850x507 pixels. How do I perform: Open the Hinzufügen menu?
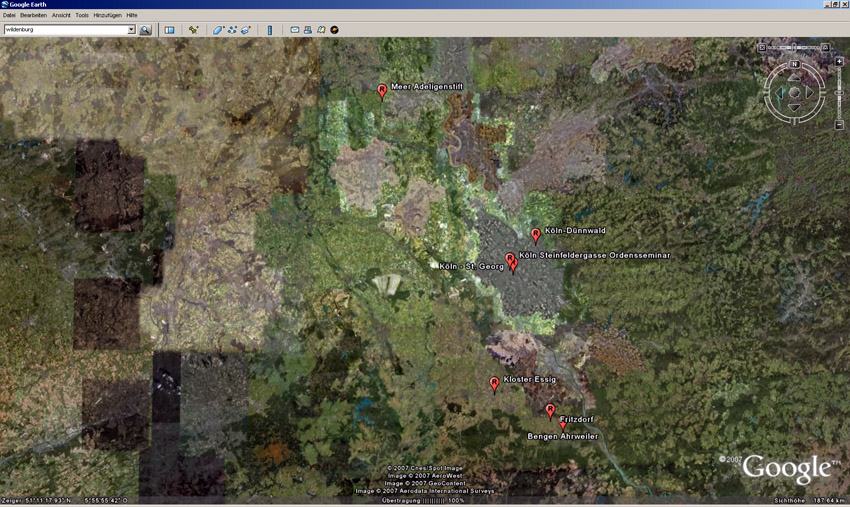107,15
